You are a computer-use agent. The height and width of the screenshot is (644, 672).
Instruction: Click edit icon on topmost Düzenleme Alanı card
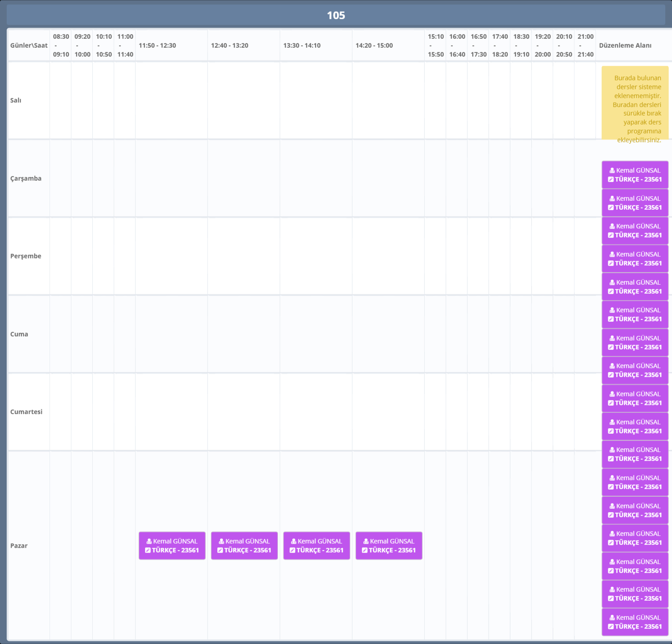tap(611, 179)
